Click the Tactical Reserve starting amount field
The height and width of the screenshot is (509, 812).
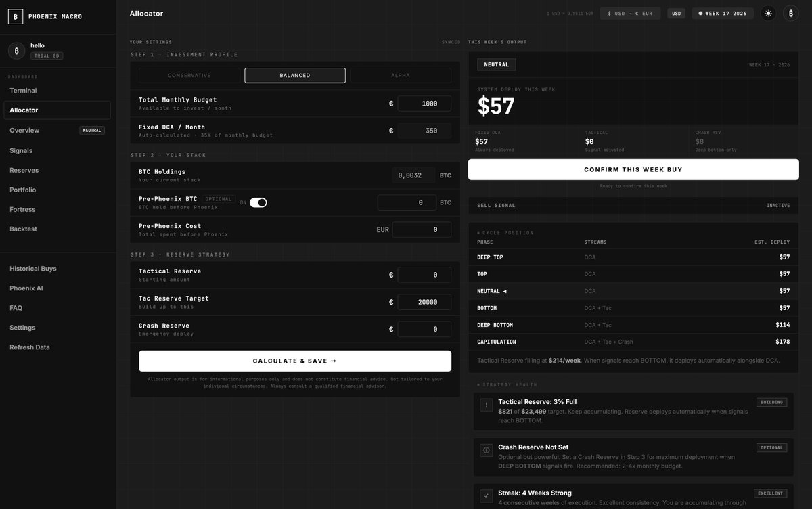coord(424,275)
